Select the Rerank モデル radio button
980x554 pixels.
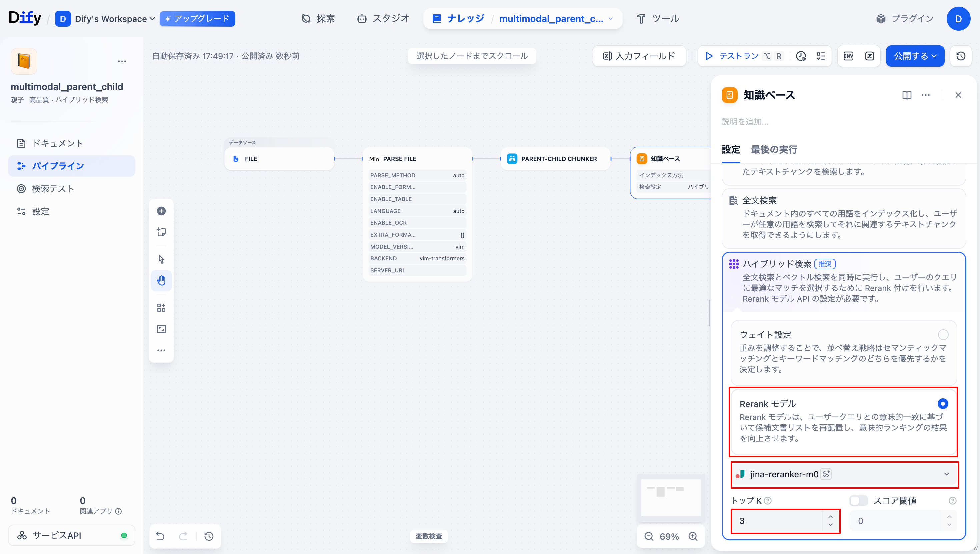coord(943,403)
